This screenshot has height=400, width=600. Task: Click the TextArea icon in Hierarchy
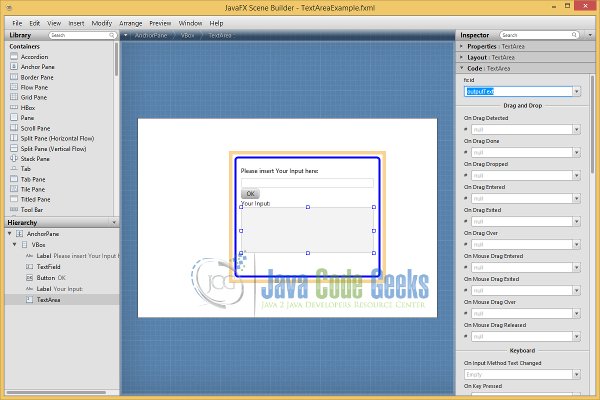(x=29, y=300)
